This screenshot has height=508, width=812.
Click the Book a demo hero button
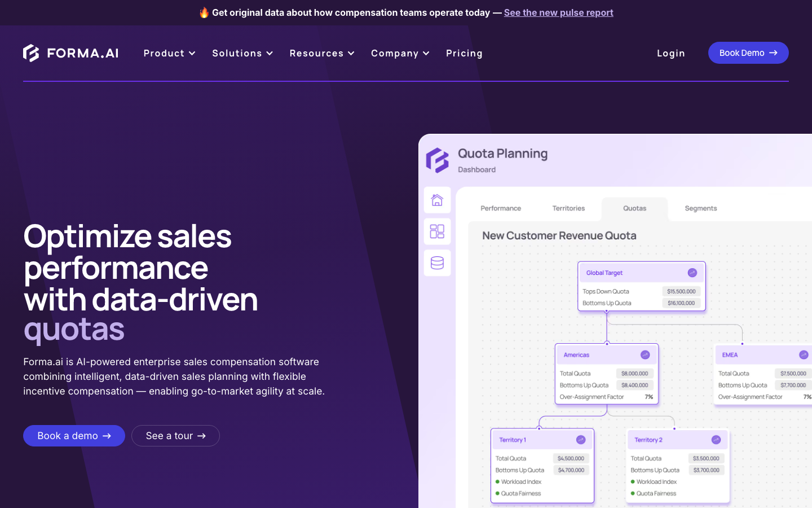pyautogui.click(x=74, y=436)
